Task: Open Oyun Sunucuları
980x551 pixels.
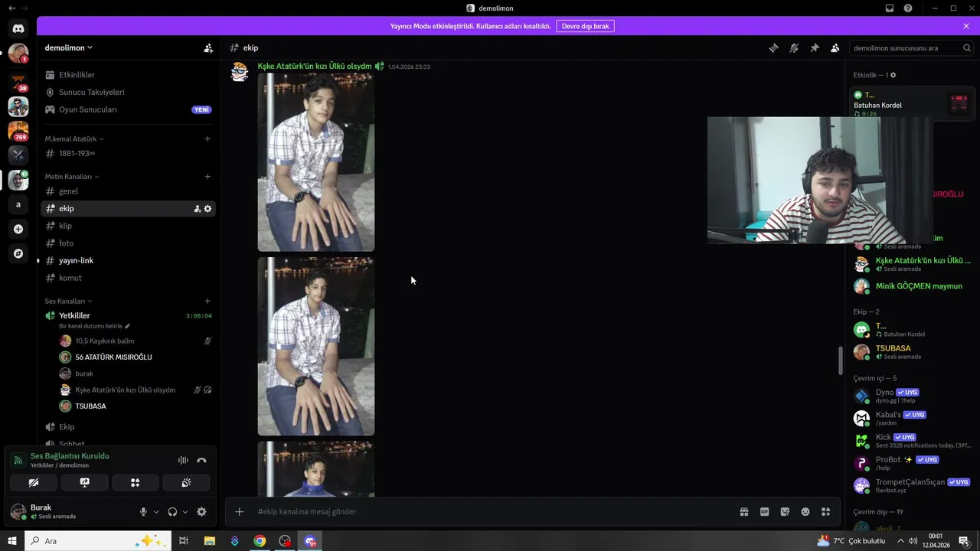Action: pyautogui.click(x=128, y=109)
